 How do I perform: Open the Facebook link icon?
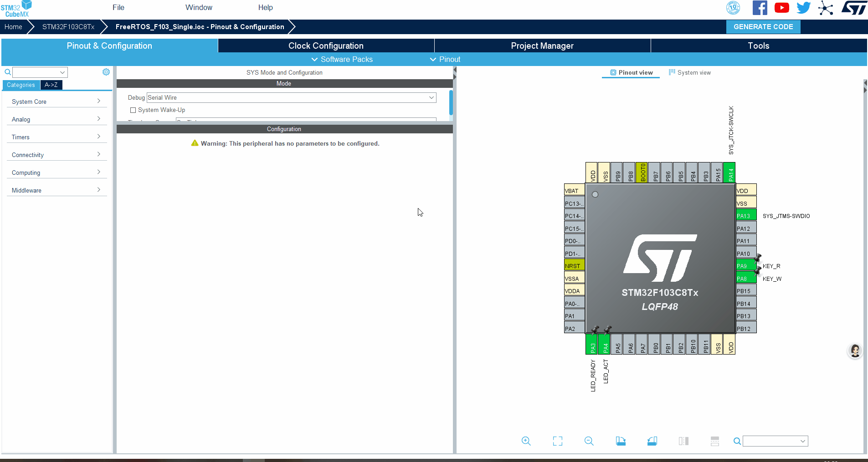coord(760,8)
